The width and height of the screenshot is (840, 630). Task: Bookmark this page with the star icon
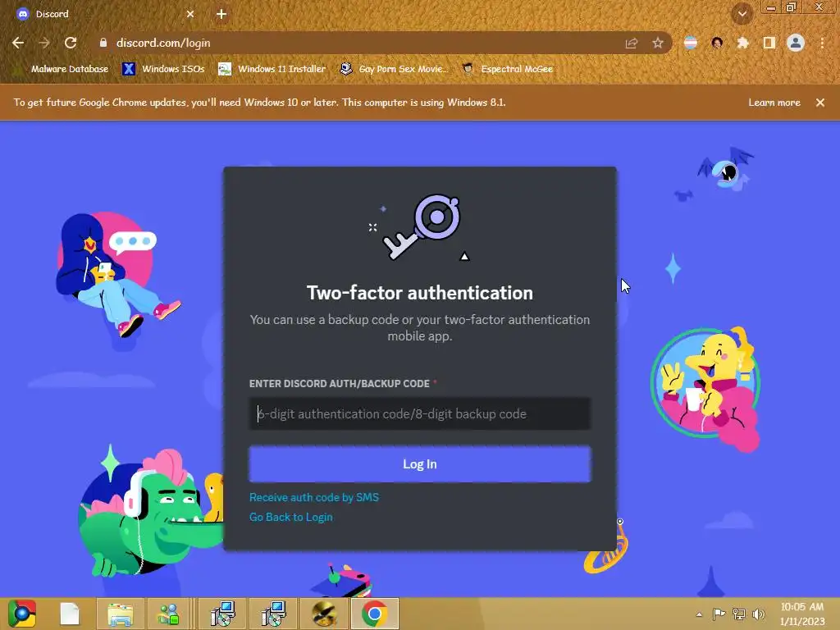[657, 43]
